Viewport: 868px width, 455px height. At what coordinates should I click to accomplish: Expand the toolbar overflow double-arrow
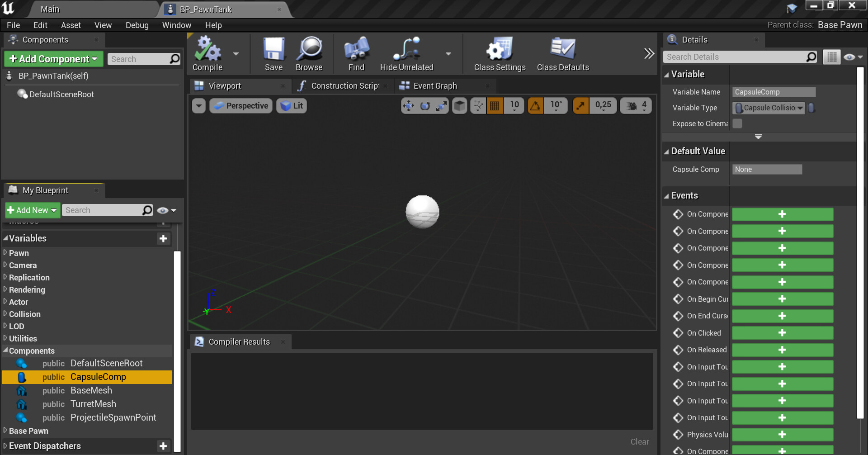649,54
